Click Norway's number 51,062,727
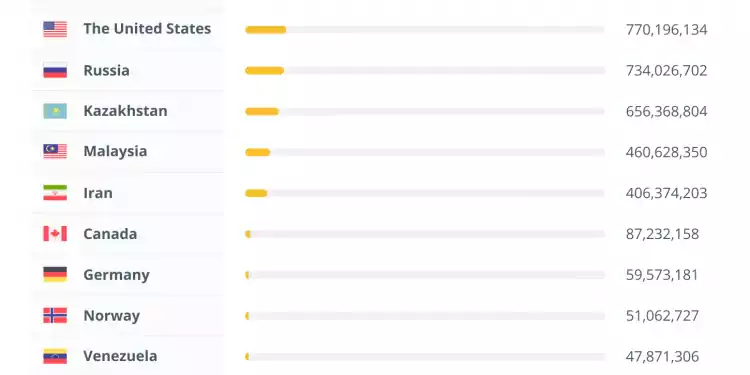 coord(662,316)
